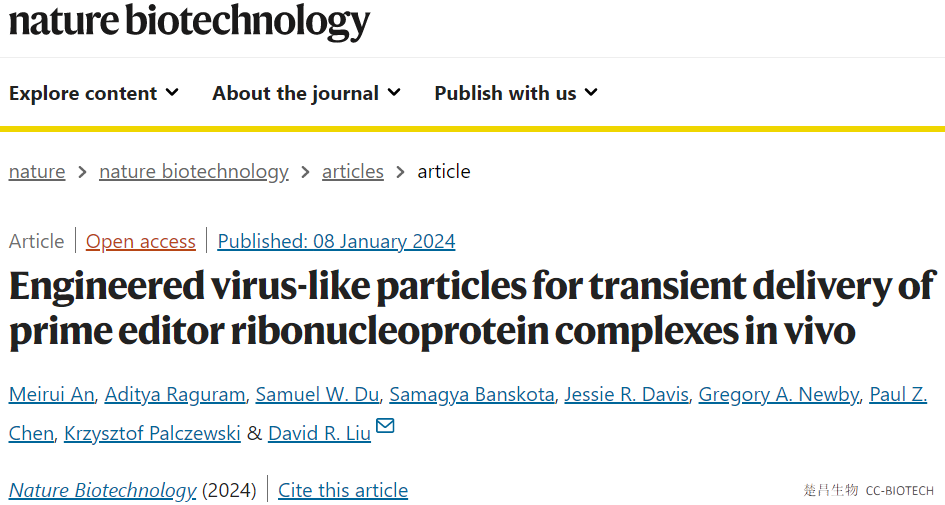Select author Samuel W. Du
The image size is (945, 505).
[317, 395]
